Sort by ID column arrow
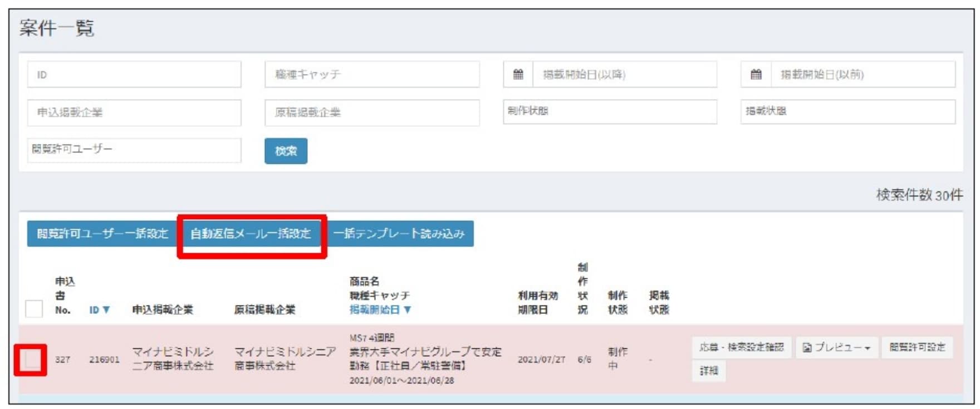 [x=106, y=310]
